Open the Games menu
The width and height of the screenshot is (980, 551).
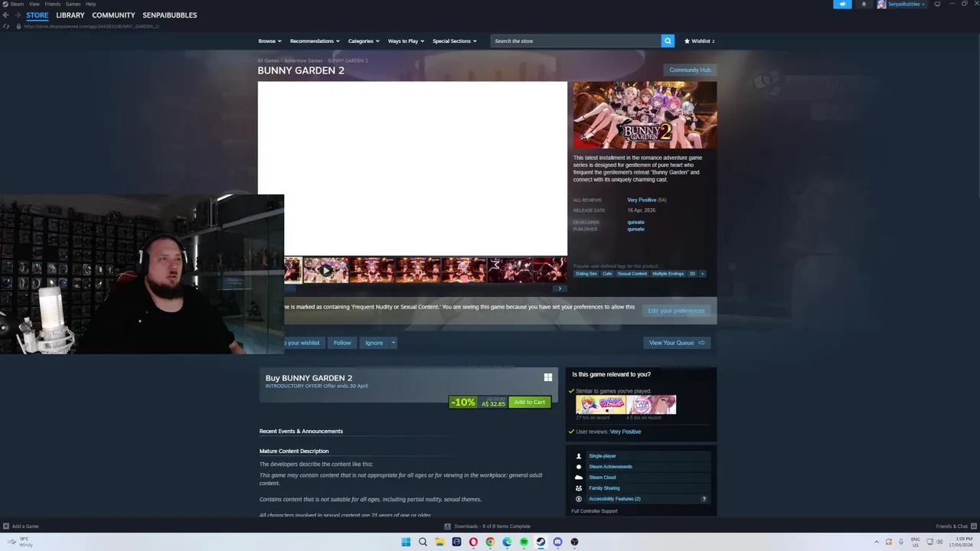pos(73,4)
